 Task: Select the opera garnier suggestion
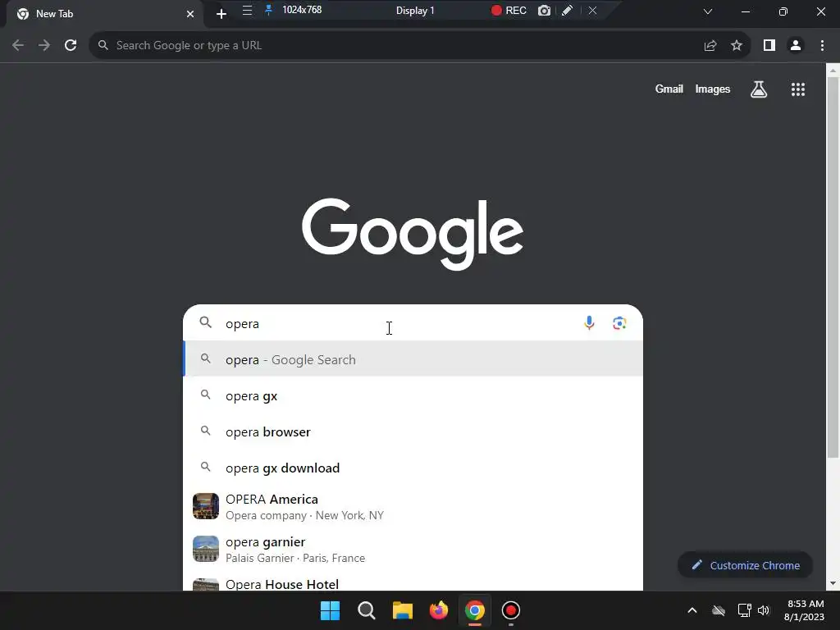(x=413, y=550)
